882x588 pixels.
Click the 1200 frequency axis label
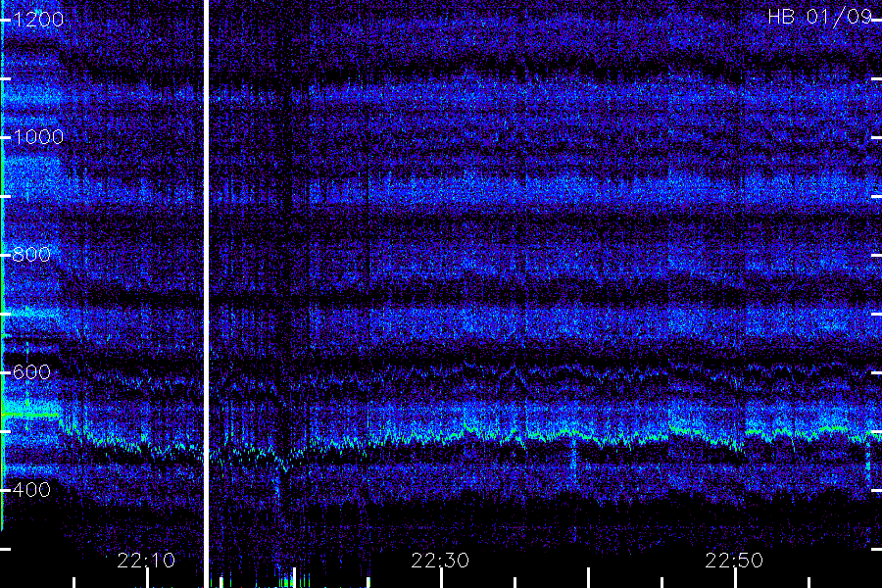[x=38, y=20]
